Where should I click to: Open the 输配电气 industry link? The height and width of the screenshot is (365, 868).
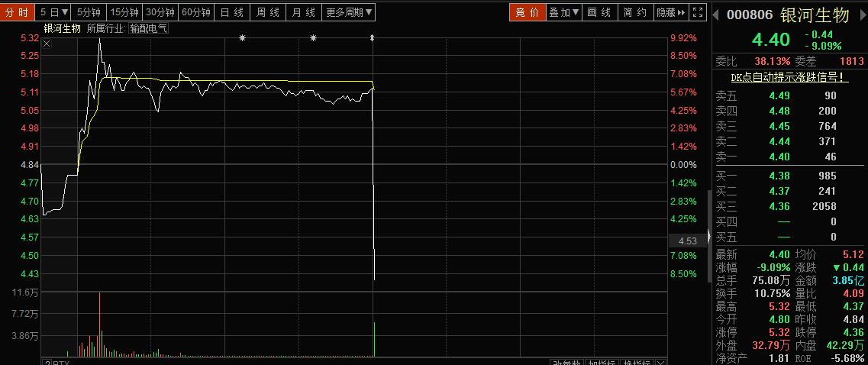point(148,28)
